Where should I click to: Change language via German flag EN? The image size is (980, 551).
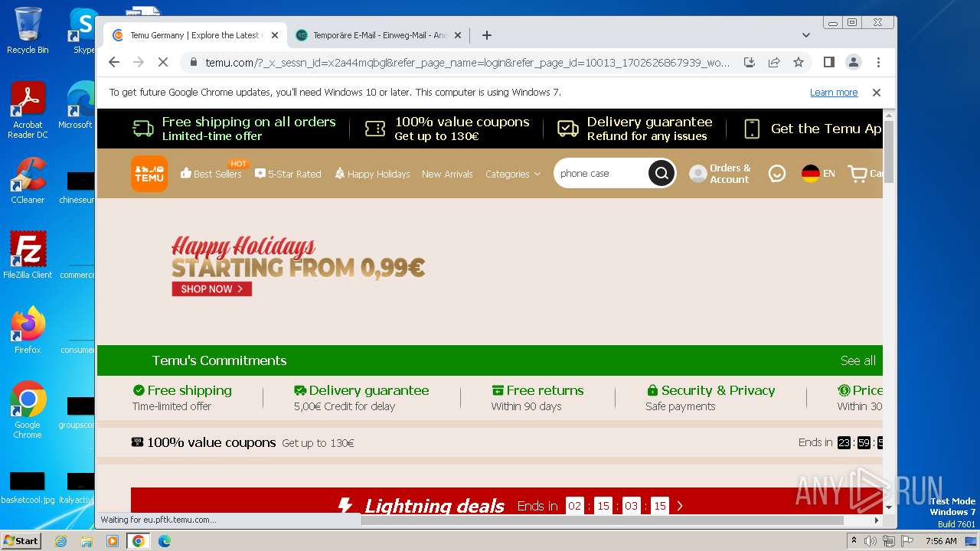[818, 174]
